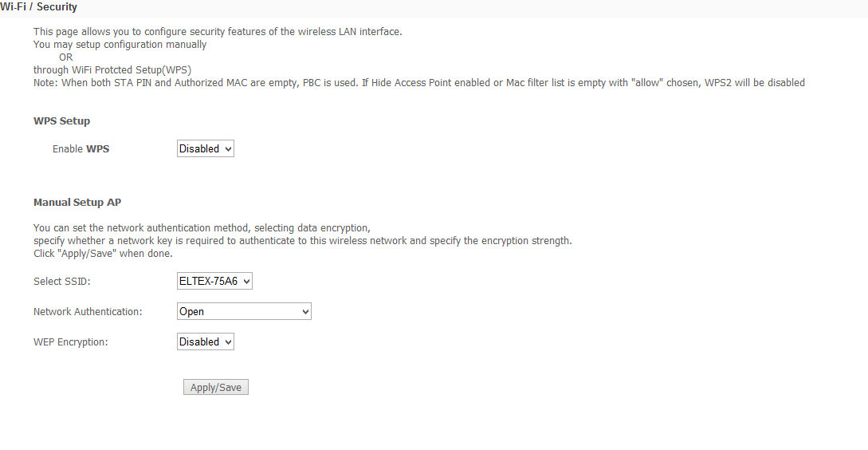
Task: Click the Network Authentication label
Action: pyautogui.click(x=88, y=312)
